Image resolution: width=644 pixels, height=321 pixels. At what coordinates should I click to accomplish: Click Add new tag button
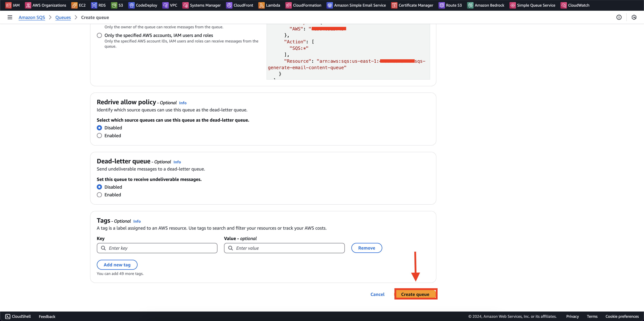117,264
